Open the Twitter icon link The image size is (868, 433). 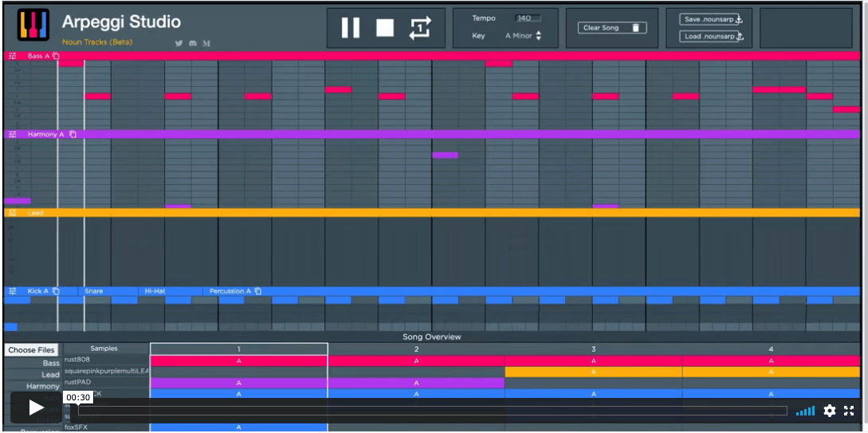coord(179,43)
